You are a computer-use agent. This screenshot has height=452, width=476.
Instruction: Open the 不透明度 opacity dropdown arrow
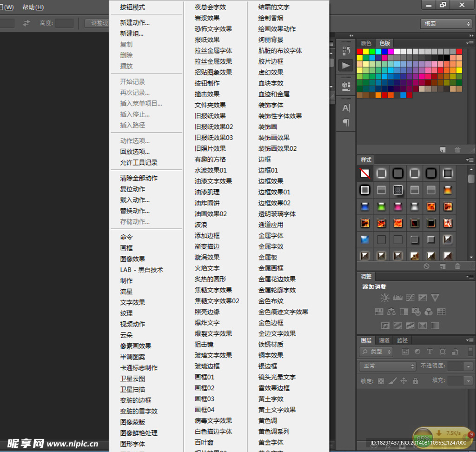pyautogui.click(x=468, y=366)
